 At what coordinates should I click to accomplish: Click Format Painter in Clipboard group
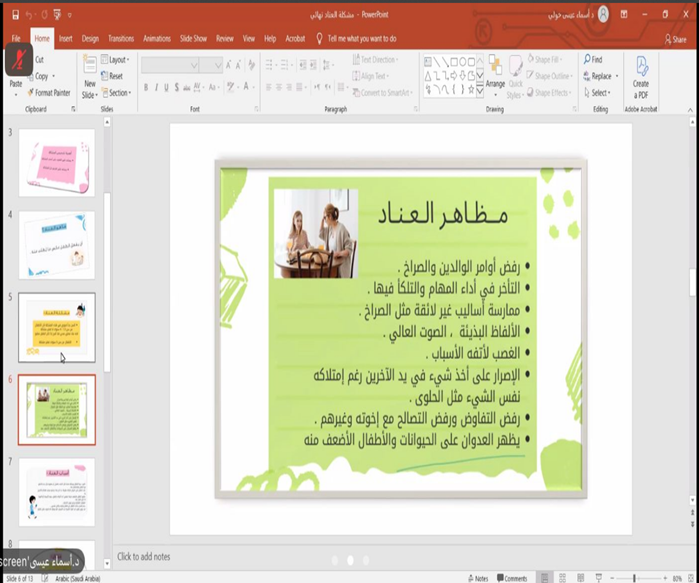[50, 93]
